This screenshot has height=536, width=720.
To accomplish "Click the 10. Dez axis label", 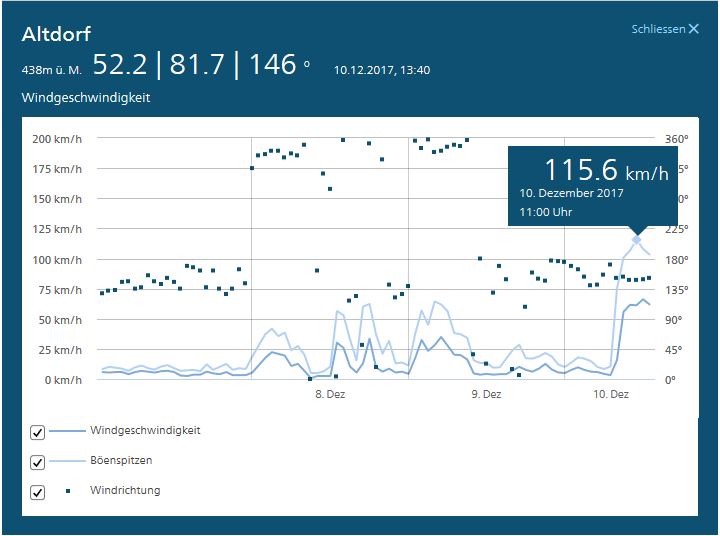I will tap(611, 395).
